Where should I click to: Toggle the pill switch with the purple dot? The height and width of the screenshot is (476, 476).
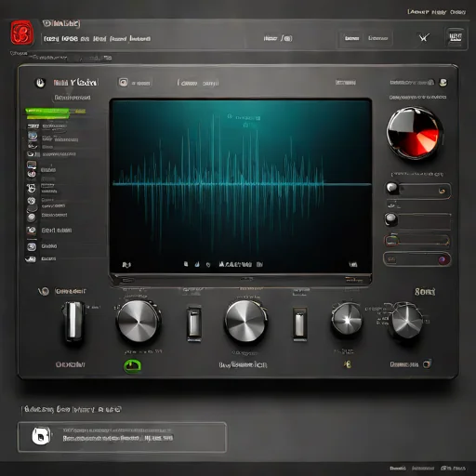416,259
